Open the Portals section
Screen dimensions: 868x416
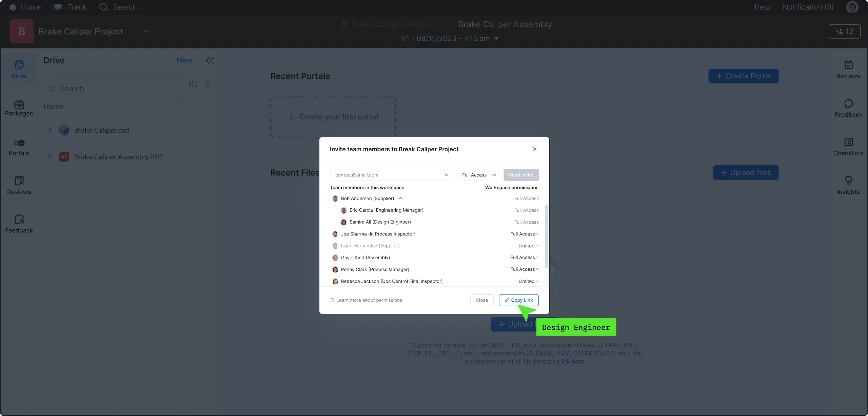point(19,147)
